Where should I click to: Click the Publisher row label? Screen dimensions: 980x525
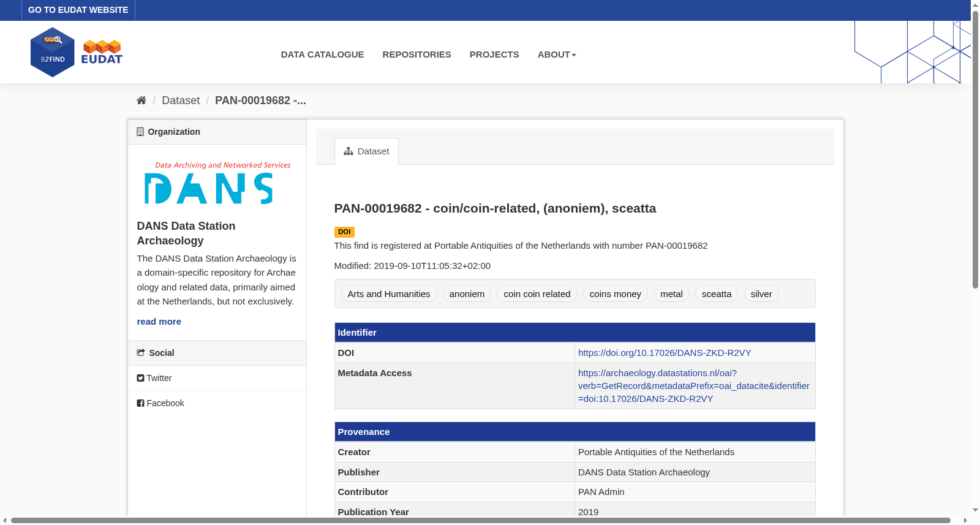(x=358, y=472)
